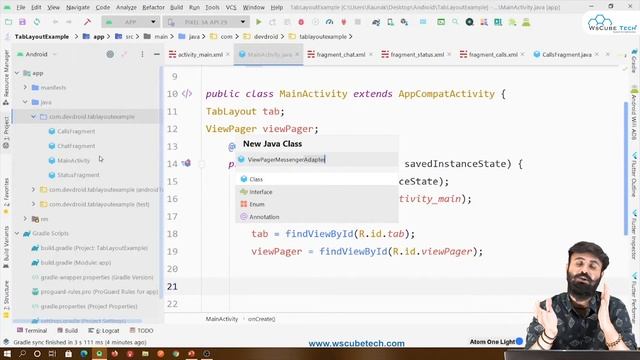Image resolution: width=640 pixels, height=360 pixels.
Task: Click the Save All toolbar icon
Action: coord(22,22)
